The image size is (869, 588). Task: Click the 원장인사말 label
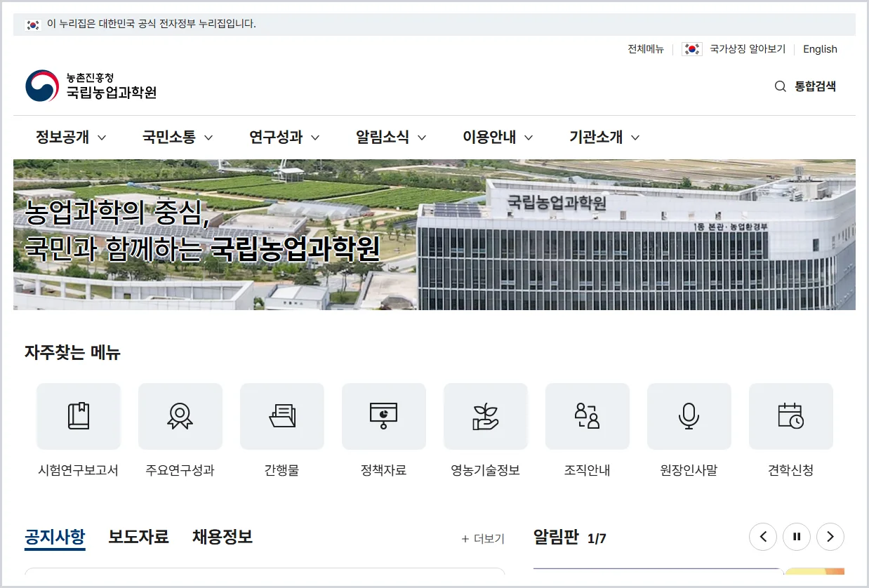[x=689, y=471]
